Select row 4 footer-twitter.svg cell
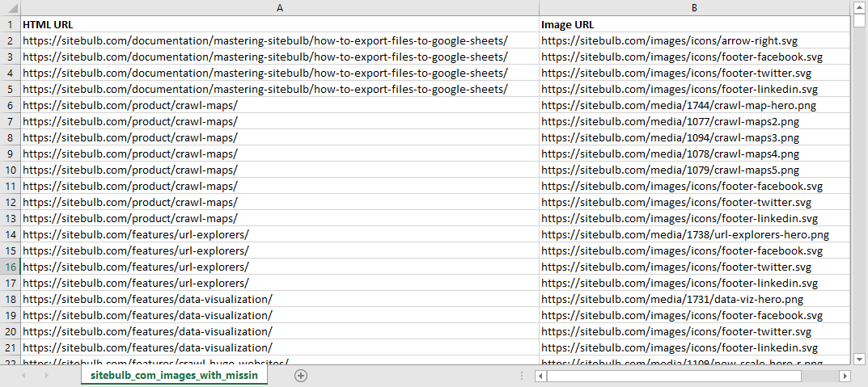The image size is (868, 387). coord(694,73)
